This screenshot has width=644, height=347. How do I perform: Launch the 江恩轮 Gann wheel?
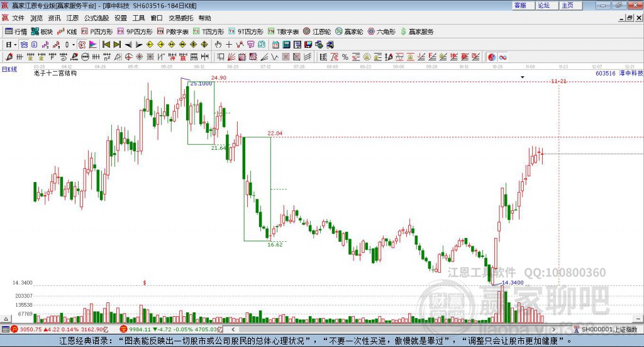click(x=317, y=31)
